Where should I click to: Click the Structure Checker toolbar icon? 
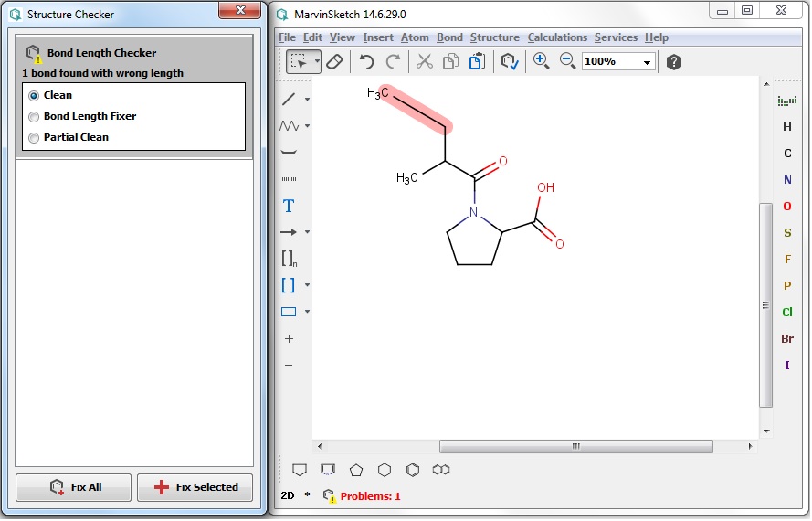click(509, 61)
